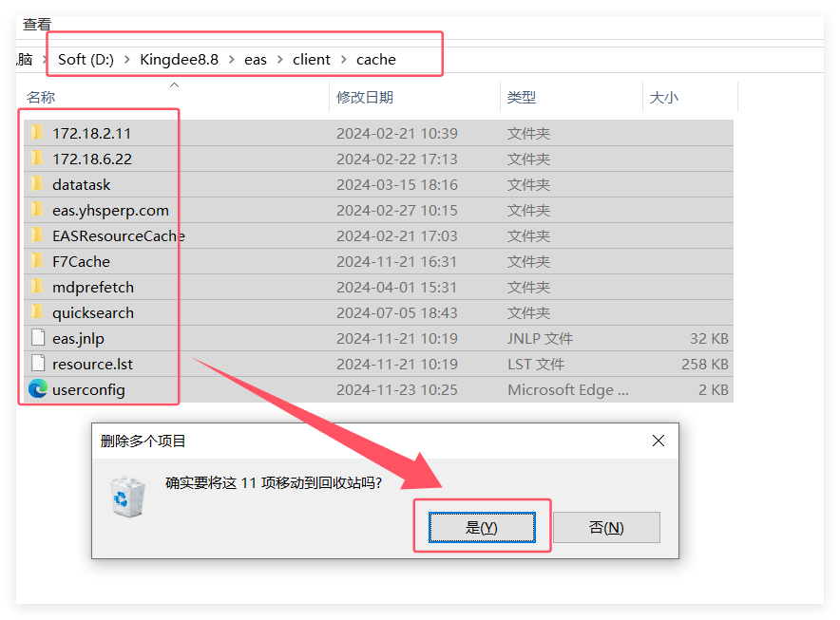This screenshot has width=840, height=620.
Task: Click the 172.18.2.11 folder icon
Action: (37, 132)
